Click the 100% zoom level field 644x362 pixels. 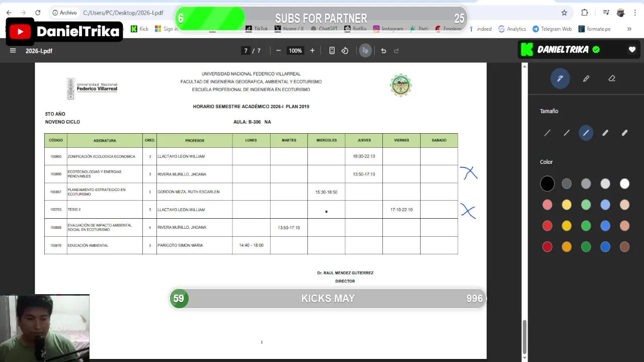pos(295,51)
